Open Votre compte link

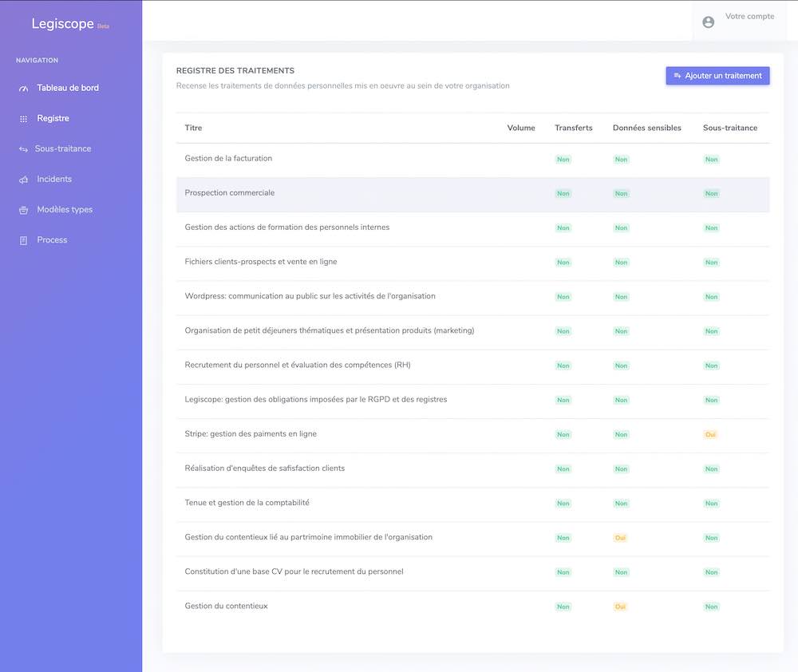(x=749, y=16)
